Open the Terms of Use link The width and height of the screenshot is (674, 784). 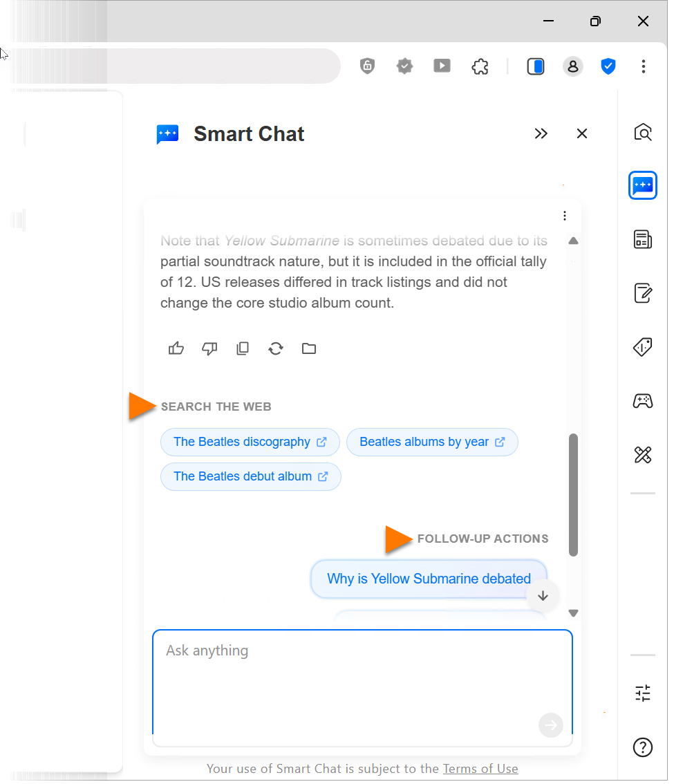[480, 769]
